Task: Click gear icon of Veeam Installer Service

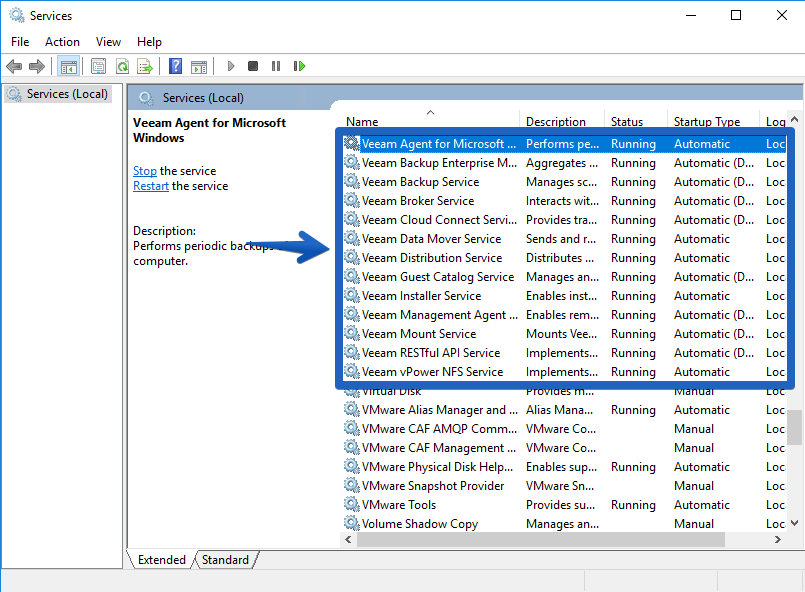Action: click(352, 295)
